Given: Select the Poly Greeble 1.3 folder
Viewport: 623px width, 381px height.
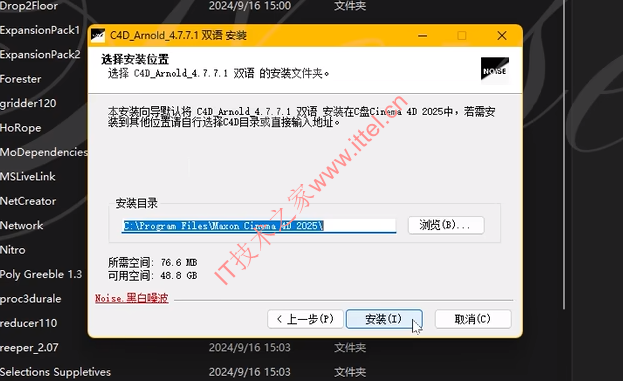Looking at the screenshot, I should point(41,275).
